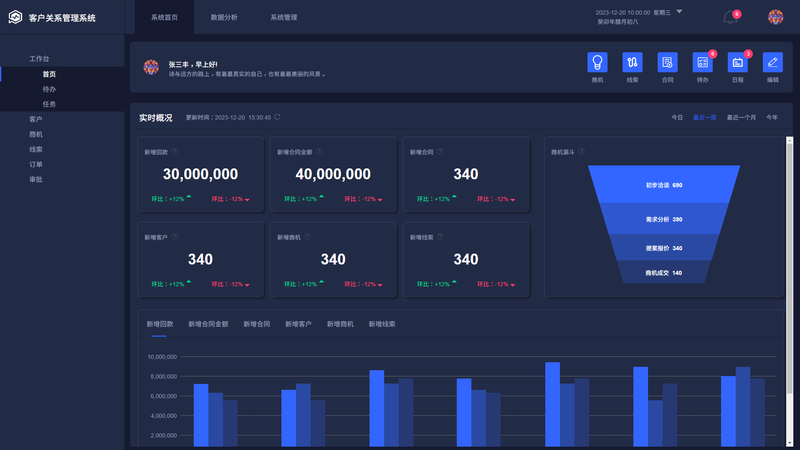Screen dimensions: 800x450
Task: Select the 最近一个月 time range filter
Action: 741,118
